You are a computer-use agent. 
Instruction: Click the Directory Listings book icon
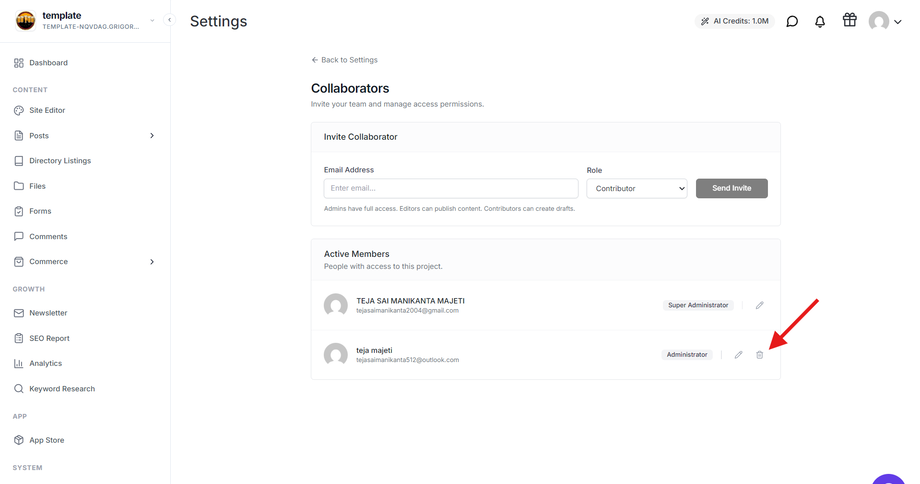coord(19,161)
